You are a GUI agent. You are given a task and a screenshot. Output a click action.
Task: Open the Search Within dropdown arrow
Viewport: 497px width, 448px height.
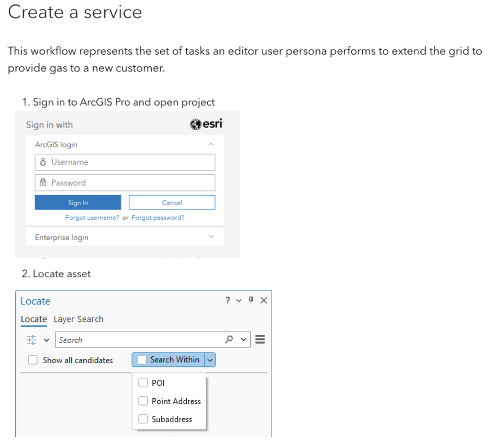click(210, 360)
